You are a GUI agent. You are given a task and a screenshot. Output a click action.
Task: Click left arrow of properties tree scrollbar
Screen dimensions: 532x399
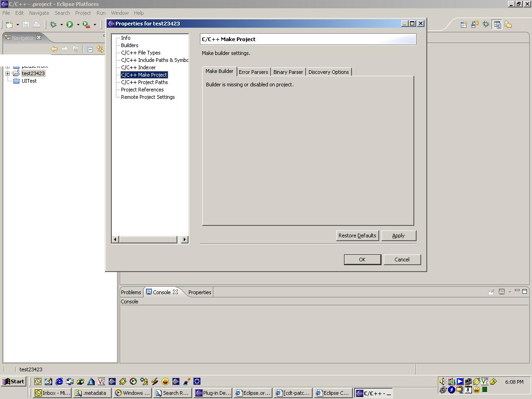point(115,240)
